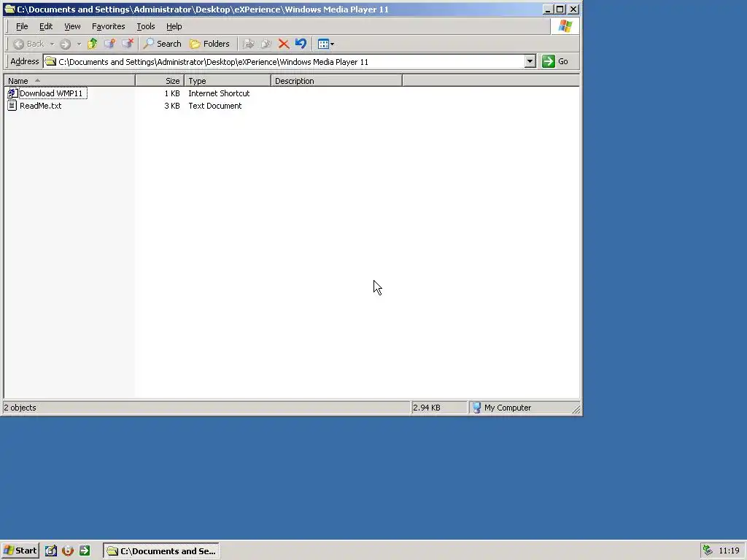
Task: Sort files by Name column header
Action: (x=69, y=81)
